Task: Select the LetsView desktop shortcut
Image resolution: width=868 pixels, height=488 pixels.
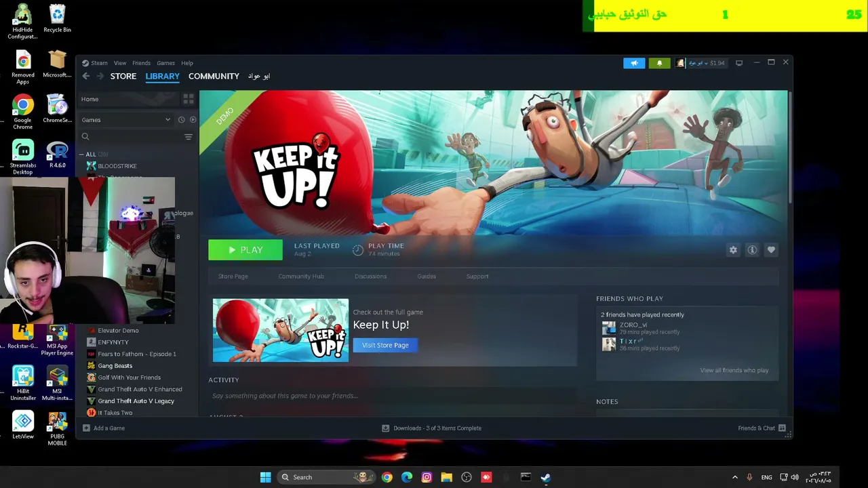Action: coord(22,426)
